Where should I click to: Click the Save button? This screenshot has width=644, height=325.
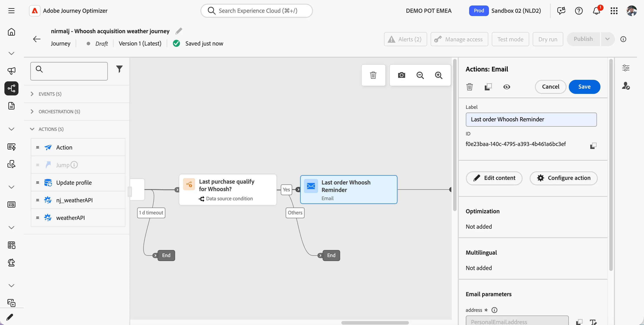coord(584,87)
